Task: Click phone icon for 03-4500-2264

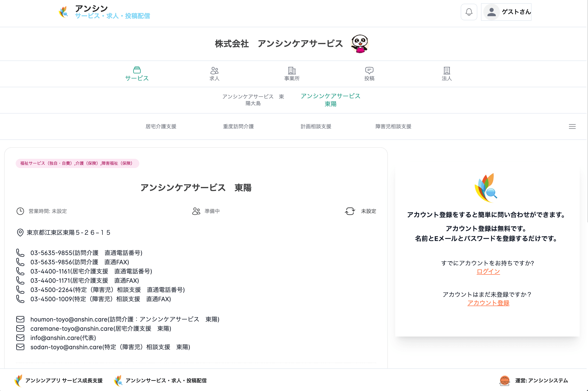Action: (x=20, y=290)
